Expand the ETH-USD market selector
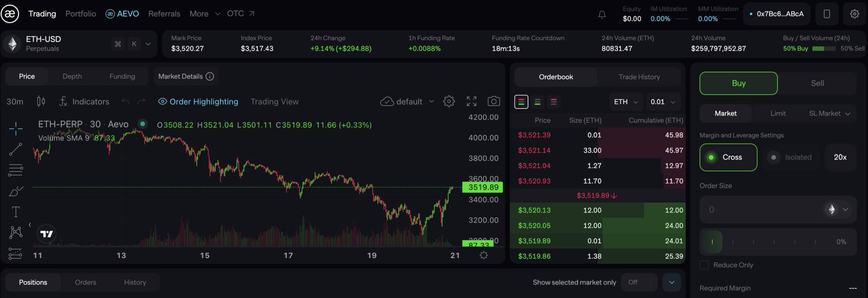This screenshot has width=868, height=298. pos(148,44)
